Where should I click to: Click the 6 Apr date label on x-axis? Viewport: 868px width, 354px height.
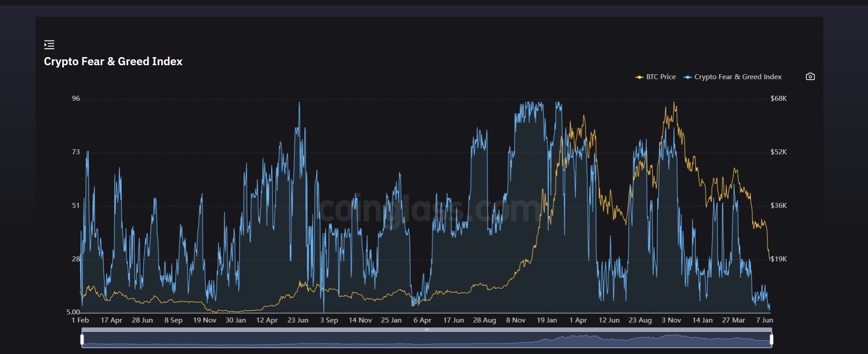422,320
